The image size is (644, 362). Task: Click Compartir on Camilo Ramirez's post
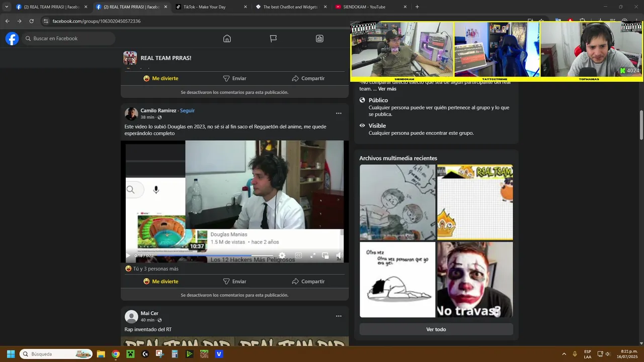point(308,282)
